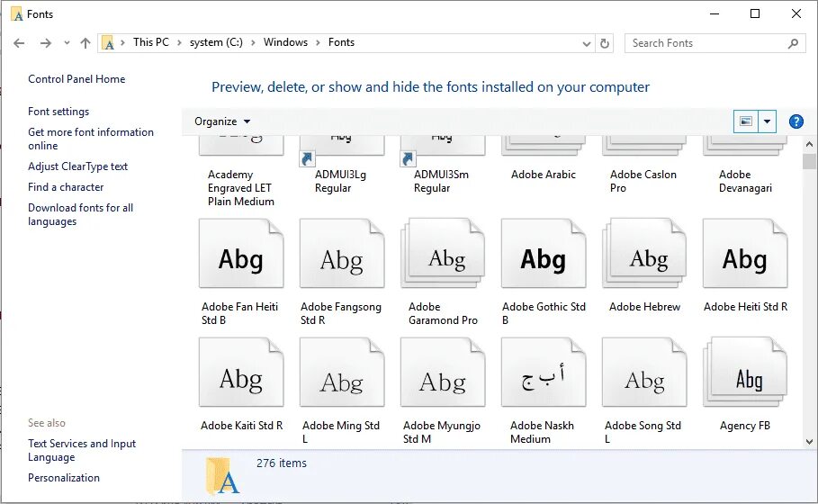Click the blue help question mark icon
The height and width of the screenshot is (504, 818).
[x=796, y=121]
